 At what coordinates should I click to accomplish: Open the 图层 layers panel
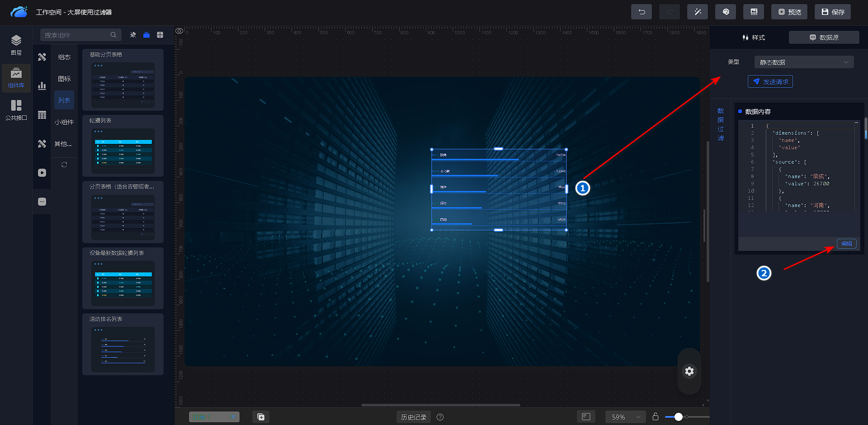pyautogui.click(x=16, y=45)
